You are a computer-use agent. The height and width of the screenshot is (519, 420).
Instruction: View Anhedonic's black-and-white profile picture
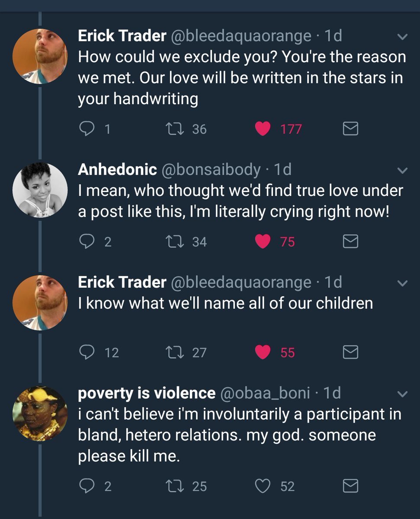point(40,190)
